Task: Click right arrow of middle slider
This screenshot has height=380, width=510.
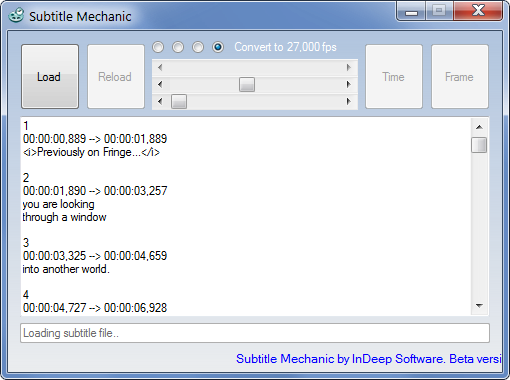Action: click(x=349, y=84)
